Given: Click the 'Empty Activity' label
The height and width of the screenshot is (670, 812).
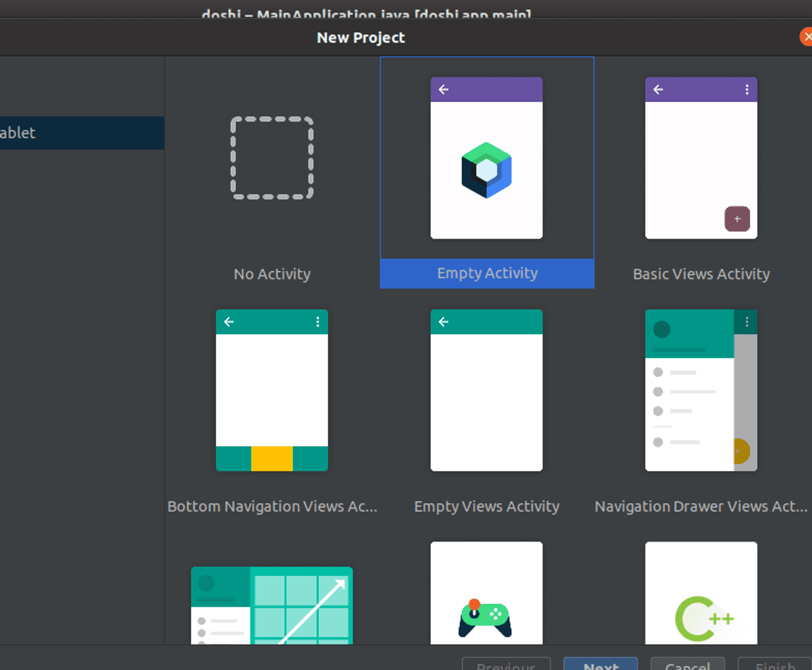Looking at the screenshot, I should [487, 273].
